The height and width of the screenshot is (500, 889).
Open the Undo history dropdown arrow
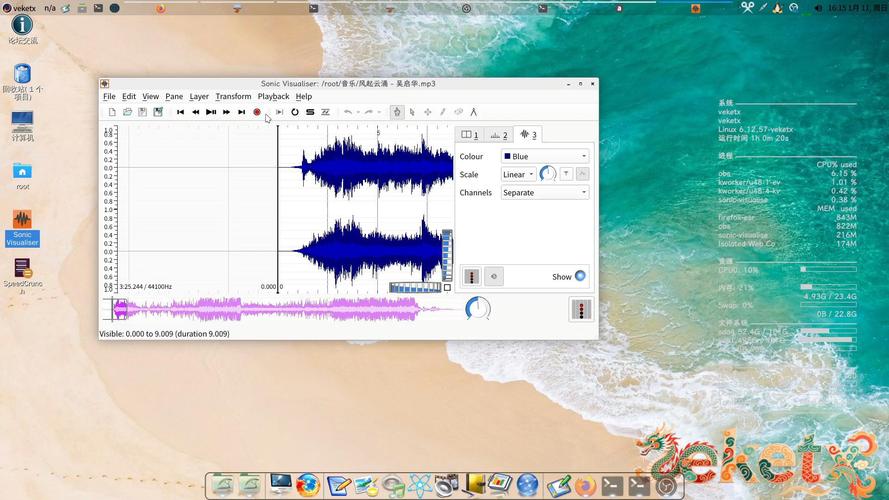(358, 112)
